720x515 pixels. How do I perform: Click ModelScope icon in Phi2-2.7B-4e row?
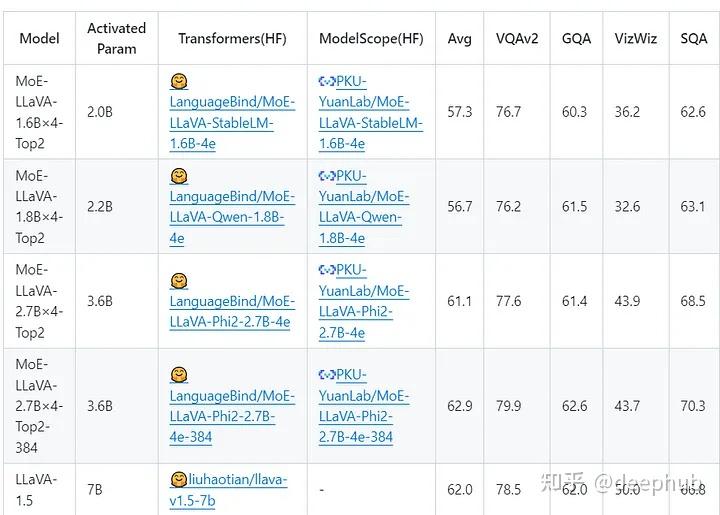[327, 270]
